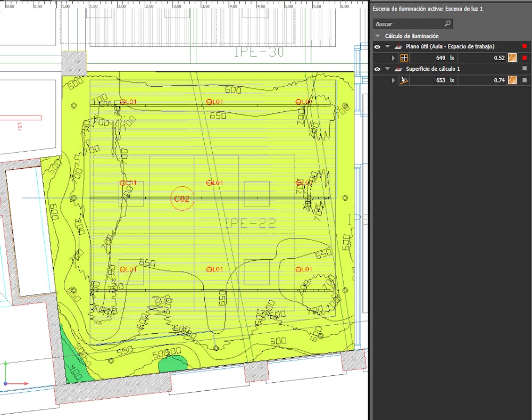532x420 pixels.
Task: Collapse the Cálculo de iluminación section
Action: click(x=377, y=36)
